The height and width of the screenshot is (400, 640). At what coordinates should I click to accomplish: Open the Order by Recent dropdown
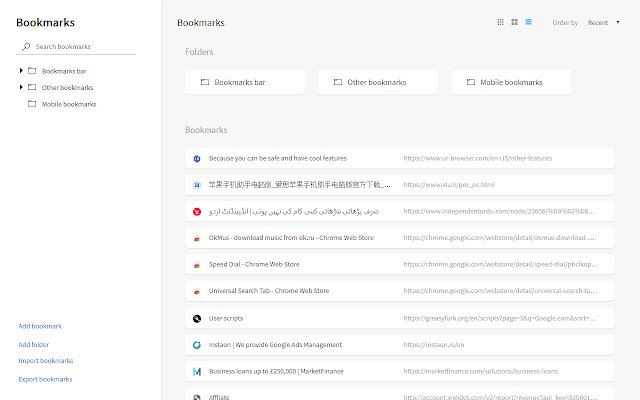[604, 22]
